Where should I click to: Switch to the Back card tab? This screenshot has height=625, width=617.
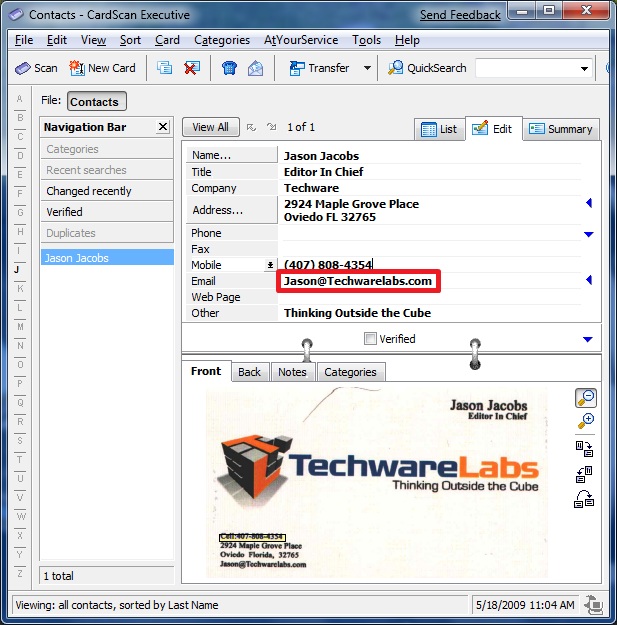[250, 372]
